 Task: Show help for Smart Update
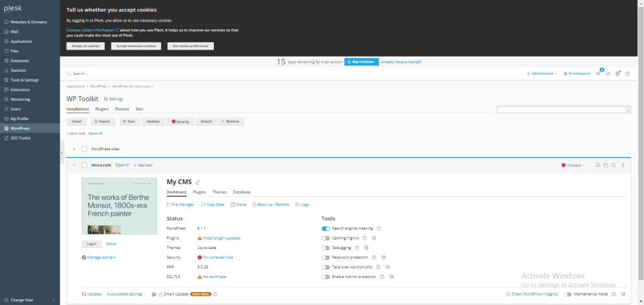215,294
